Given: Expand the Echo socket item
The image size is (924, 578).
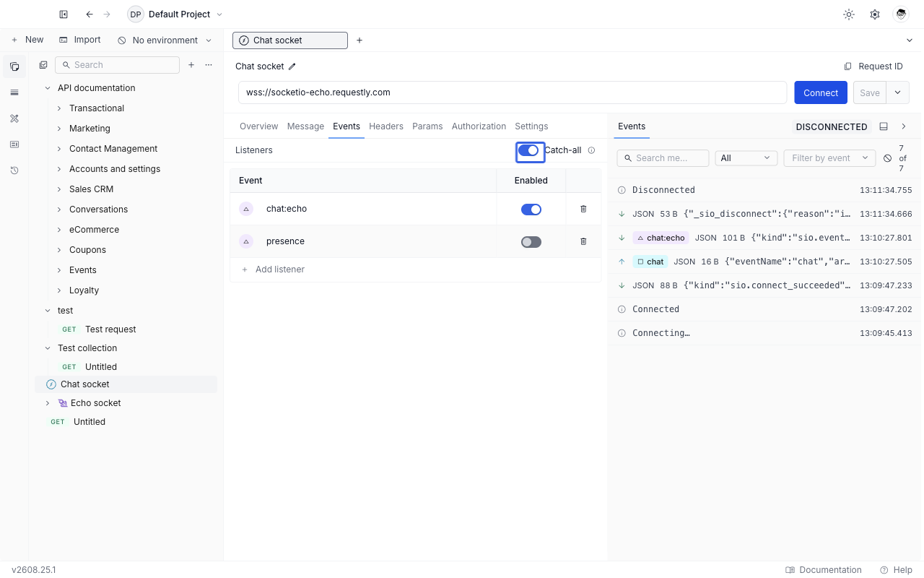Looking at the screenshot, I should 48,403.
